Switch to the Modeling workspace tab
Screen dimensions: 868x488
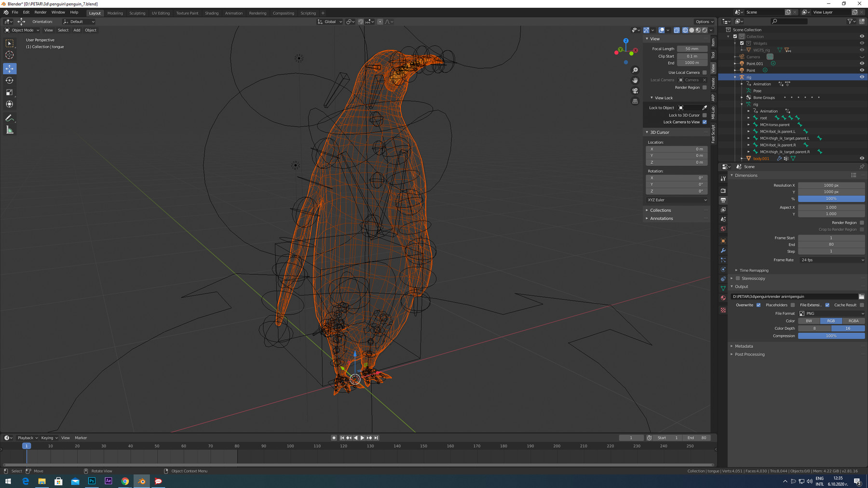(x=115, y=13)
